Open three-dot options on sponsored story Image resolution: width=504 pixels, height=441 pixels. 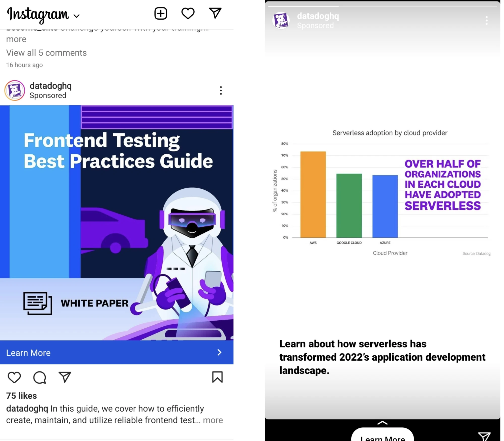(x=486, y=21)
